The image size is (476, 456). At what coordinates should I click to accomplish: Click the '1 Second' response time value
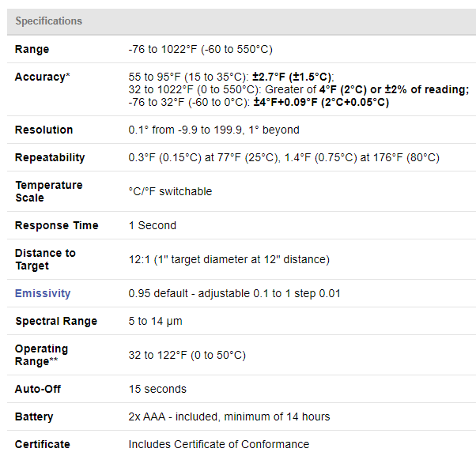click(153, 225)
